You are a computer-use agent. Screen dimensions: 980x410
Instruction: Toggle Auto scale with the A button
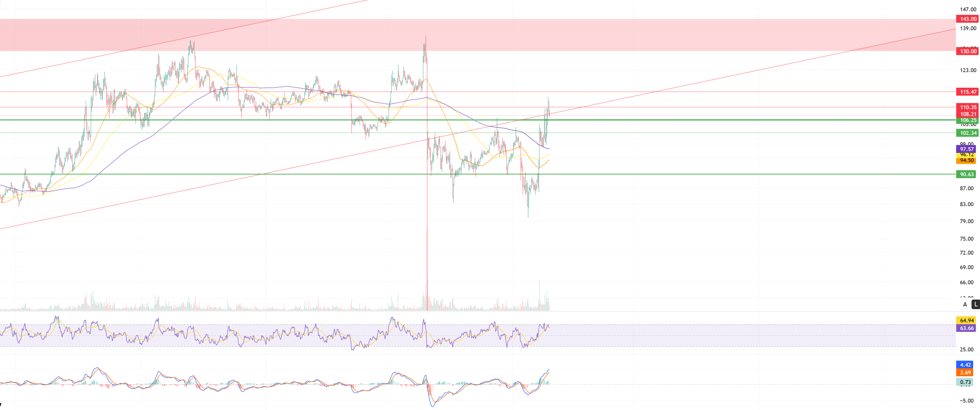[965, 304]
